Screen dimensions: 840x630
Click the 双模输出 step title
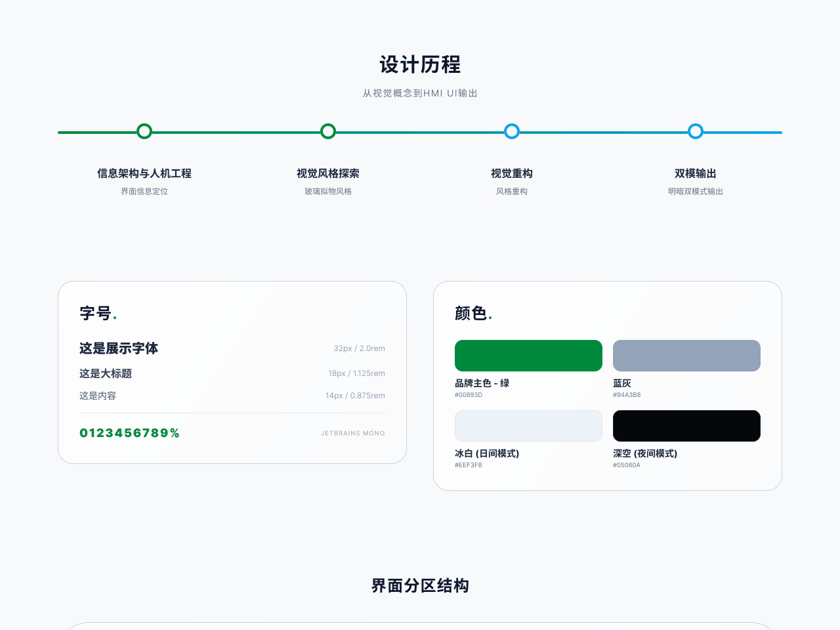pos(696,173)
